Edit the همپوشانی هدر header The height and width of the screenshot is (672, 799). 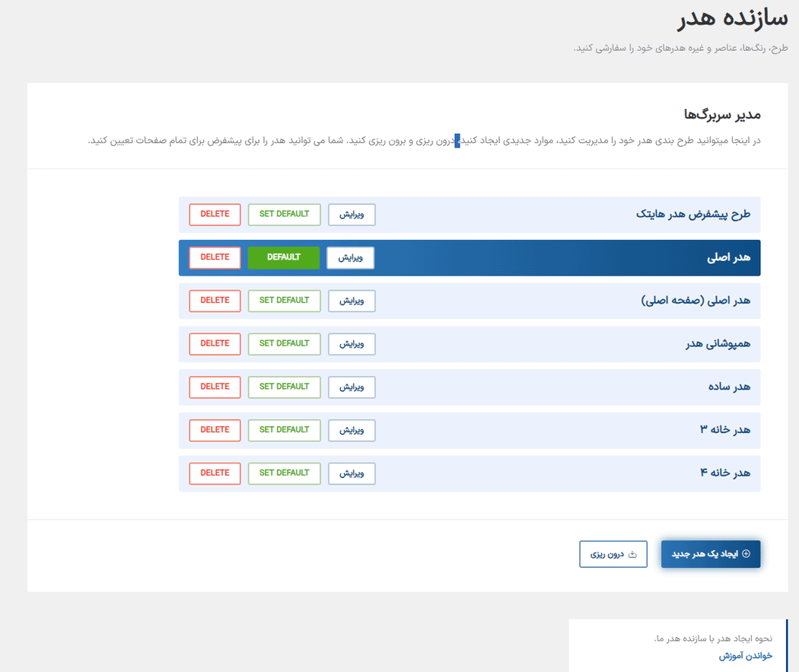pos(352,345)
